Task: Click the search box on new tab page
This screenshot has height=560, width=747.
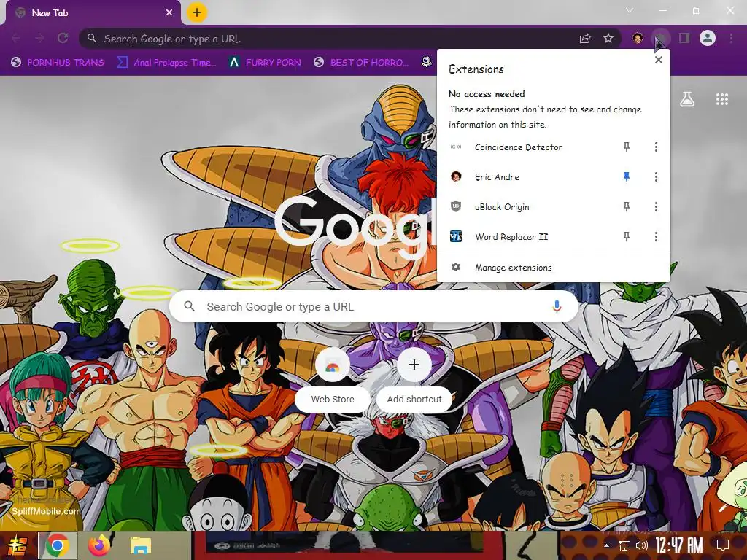Action: [x=374, y=307]
